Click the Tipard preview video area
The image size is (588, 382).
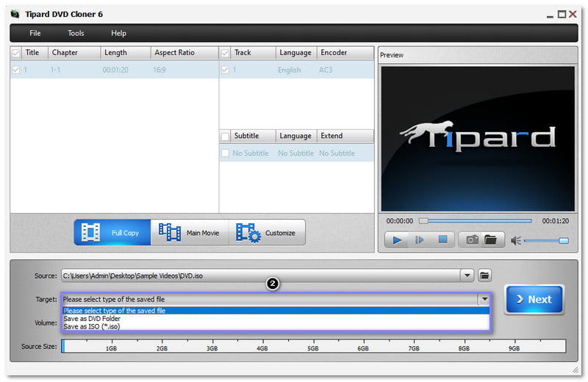[x=478, y=139]
